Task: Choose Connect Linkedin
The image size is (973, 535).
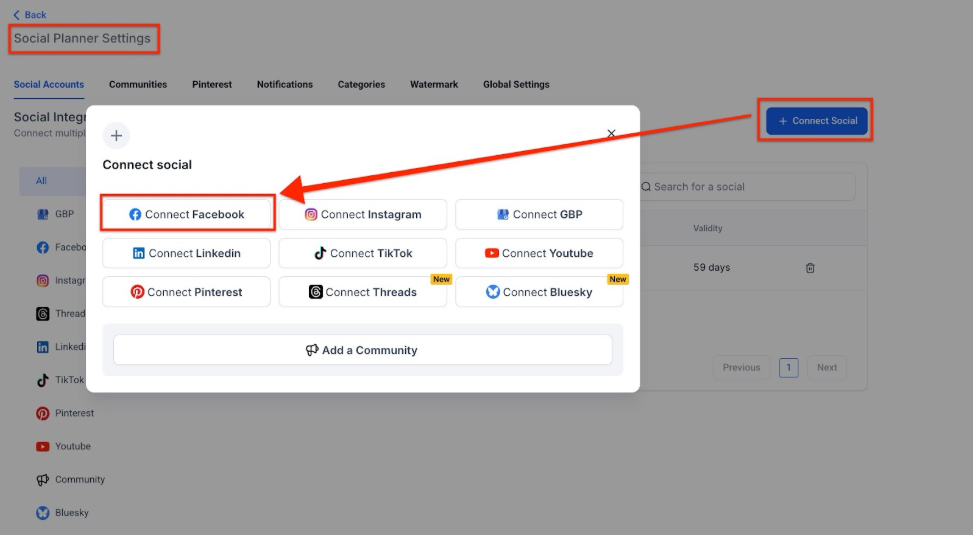Action: tap(187, 253)
